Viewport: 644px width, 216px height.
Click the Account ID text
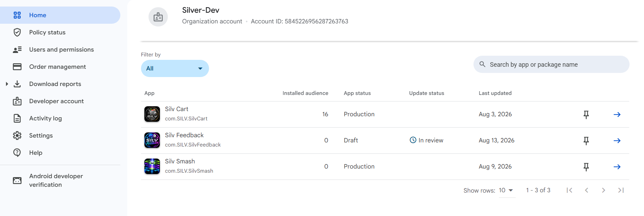click(299, 21)
